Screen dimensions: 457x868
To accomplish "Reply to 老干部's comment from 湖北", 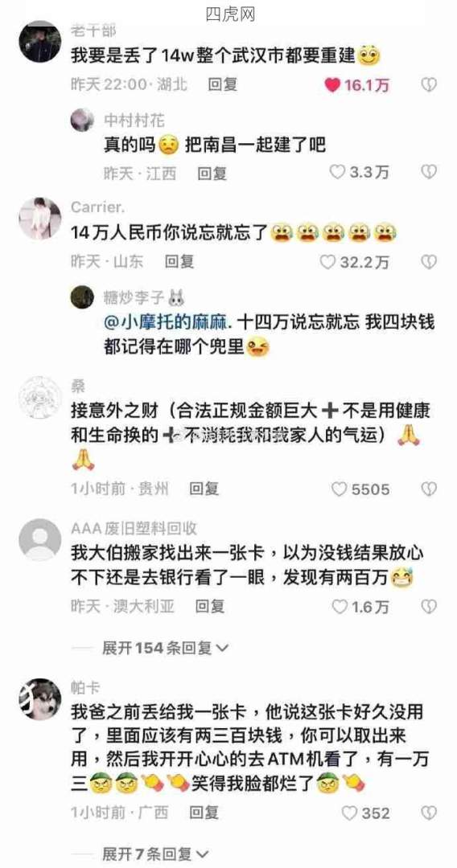I will point(223,84).
